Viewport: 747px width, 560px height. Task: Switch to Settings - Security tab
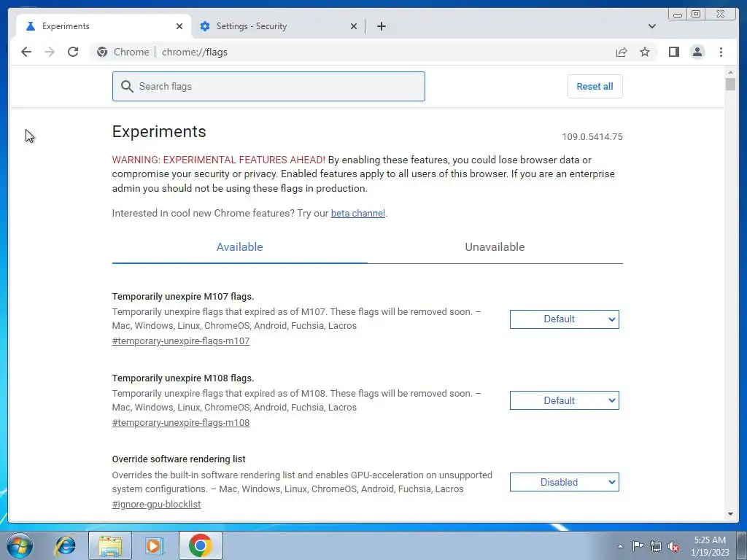(x=278, y=26)
